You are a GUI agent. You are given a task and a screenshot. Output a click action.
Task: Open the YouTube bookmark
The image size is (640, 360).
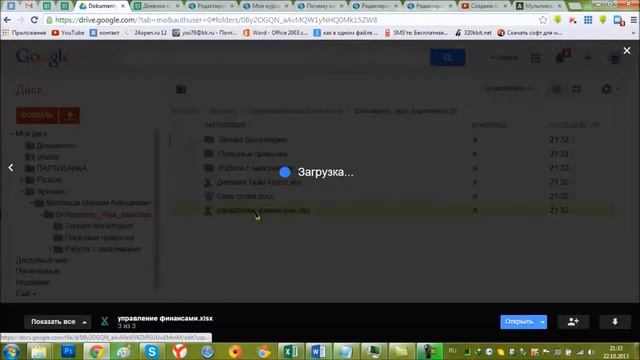click(x=68, y=33)
